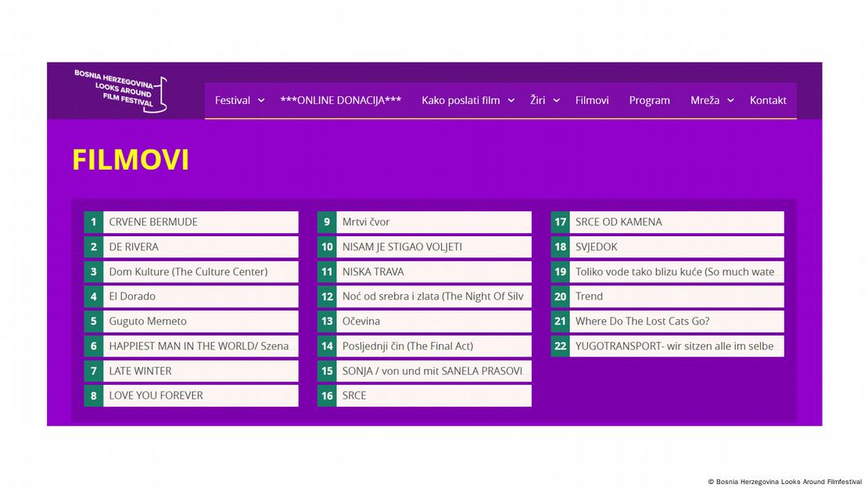
Task: Open the Festival menu item
Action: tap(232, 100)
